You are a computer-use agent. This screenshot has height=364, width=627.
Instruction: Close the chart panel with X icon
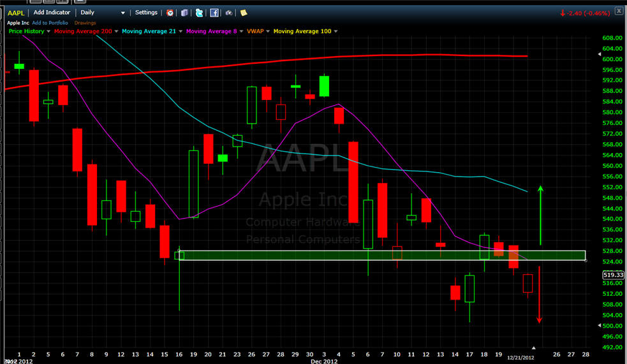click(x=619, y=11)
